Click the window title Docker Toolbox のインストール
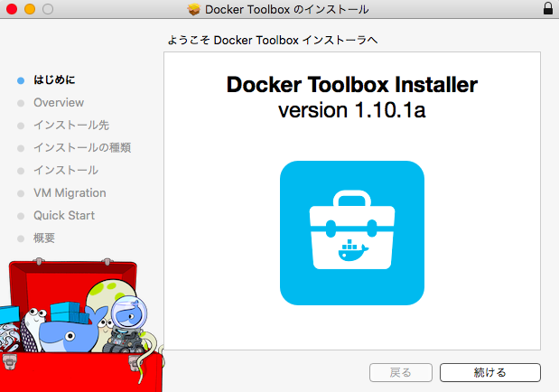Screen dimensions: 559x392 (287, 9)
